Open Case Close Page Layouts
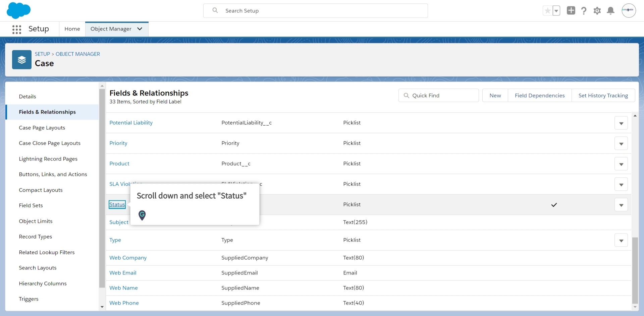This screenshot has width=644, height=316. tap(50, 143)
